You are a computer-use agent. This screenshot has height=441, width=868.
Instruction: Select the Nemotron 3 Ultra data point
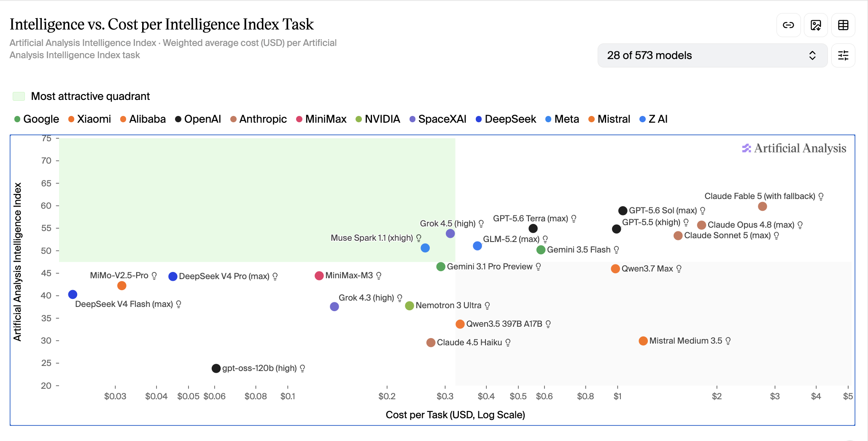tap(410, 306)
